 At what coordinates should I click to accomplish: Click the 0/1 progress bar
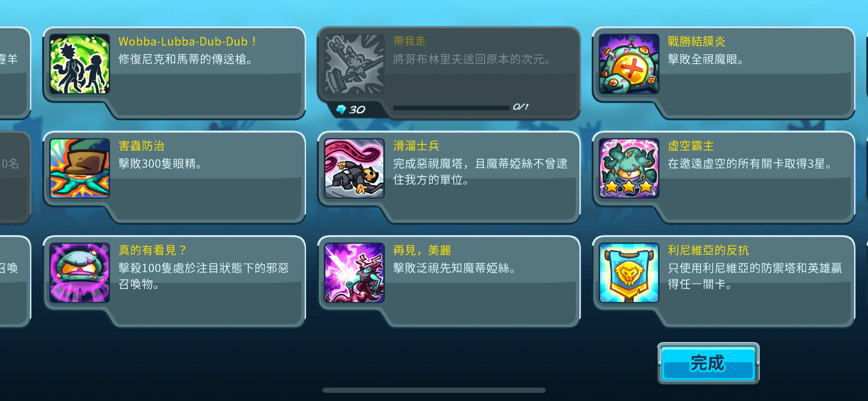click(x=451, y=108)
